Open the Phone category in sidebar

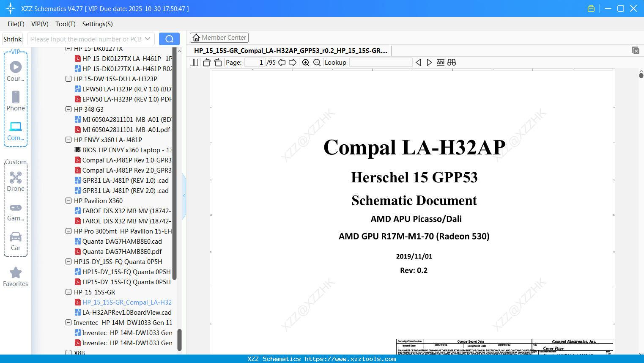16,101
